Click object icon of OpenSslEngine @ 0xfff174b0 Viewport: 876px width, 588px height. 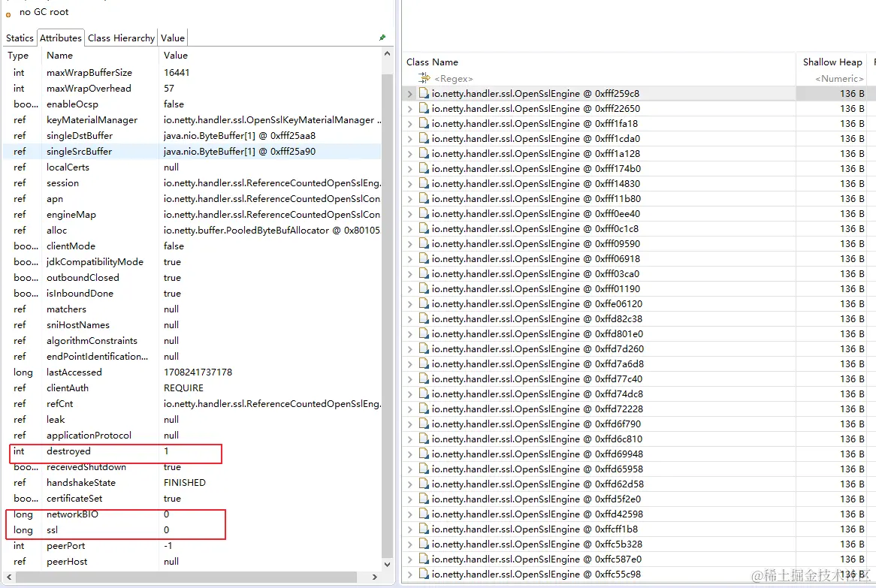click(x=424, y=169)
